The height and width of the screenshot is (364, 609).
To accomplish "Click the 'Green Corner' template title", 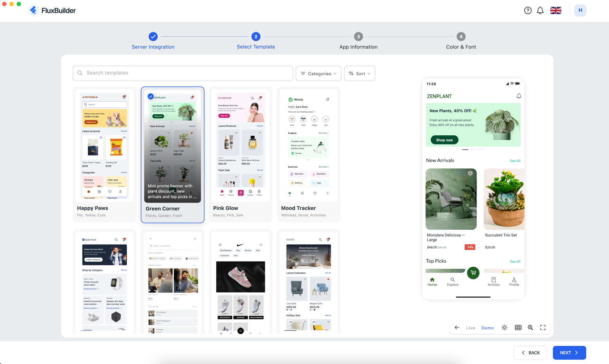I will (x=162, y=209).
